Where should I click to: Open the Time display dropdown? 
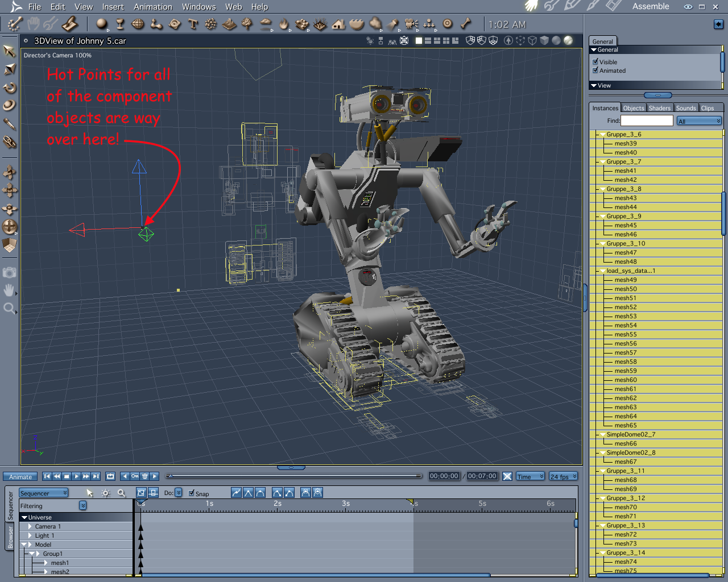click(x=531, y=476)
